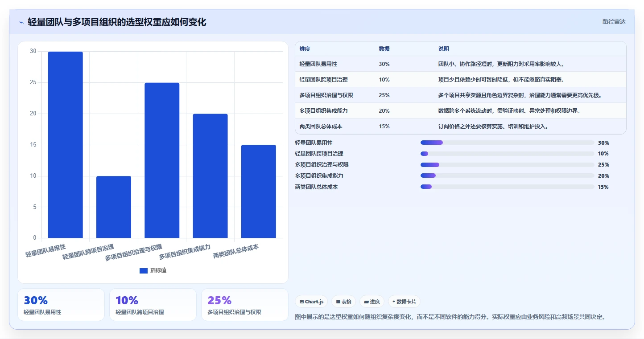Screen dimensions: 644x339
Task: Click table cell 两类团队总体成本
Action: pos(321,127)
